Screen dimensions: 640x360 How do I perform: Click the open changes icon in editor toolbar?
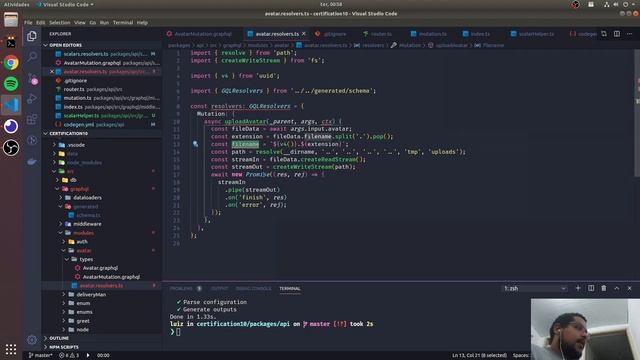pyautogui.click(x=604, y=34)
